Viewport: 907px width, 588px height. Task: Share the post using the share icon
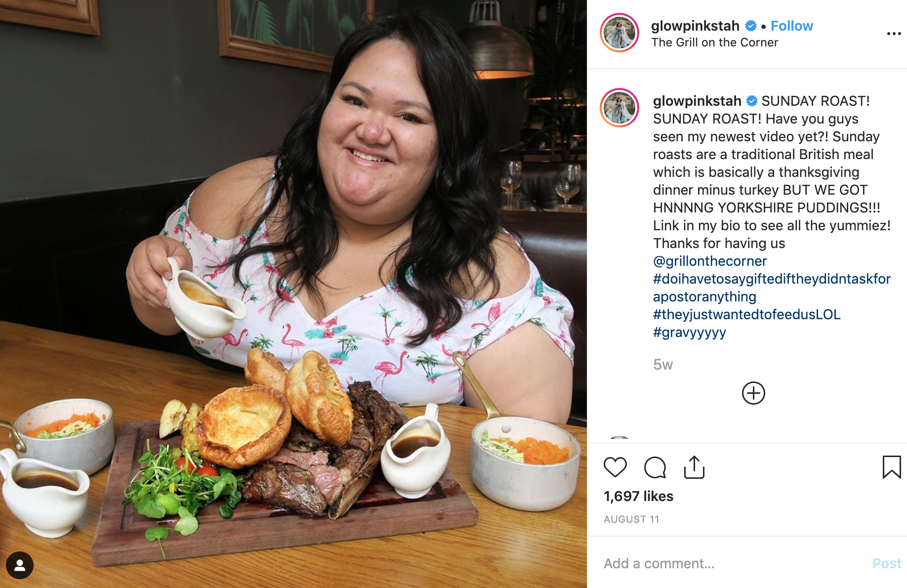(694, 467)
